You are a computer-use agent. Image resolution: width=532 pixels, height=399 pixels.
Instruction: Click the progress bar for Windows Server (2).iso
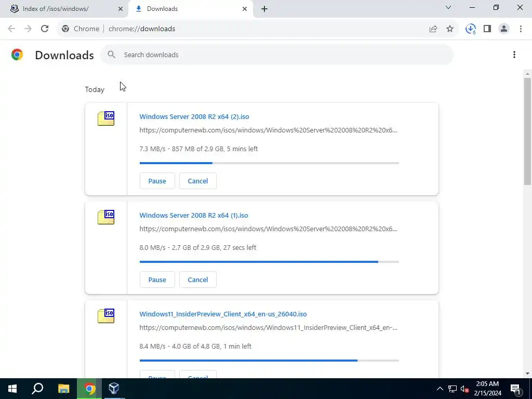click(269, 163)
